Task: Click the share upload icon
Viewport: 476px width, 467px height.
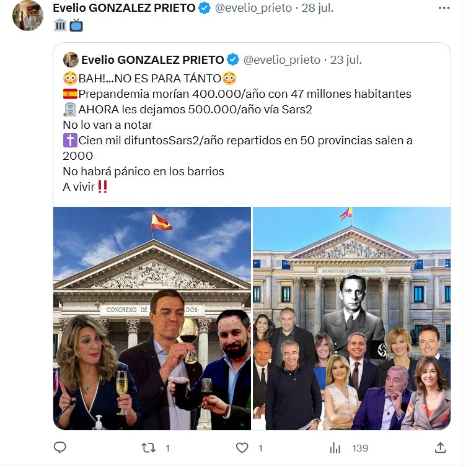Action: 441,447
